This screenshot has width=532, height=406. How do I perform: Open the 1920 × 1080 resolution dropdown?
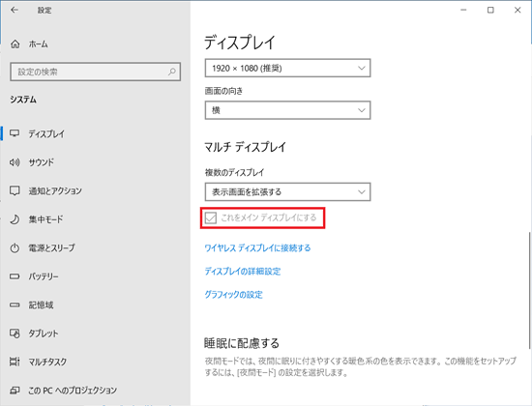click(287, 69)
